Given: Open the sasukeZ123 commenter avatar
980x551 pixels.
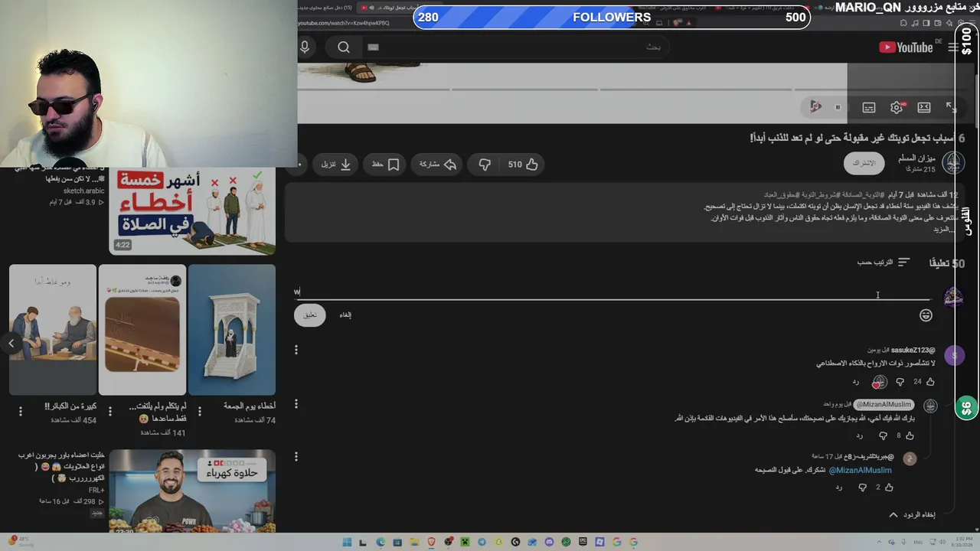Looking at the screenshot, I should [954, 355].
